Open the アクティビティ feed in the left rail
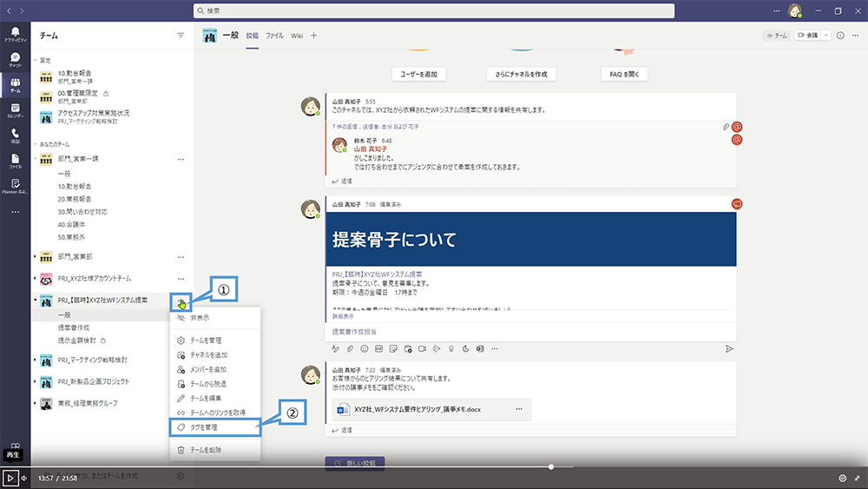 (x=15, y=35)
